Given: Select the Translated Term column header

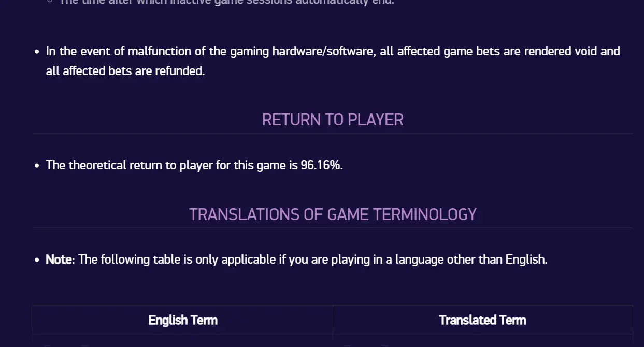Looking at the screenshot, I should tap(482, 320).
